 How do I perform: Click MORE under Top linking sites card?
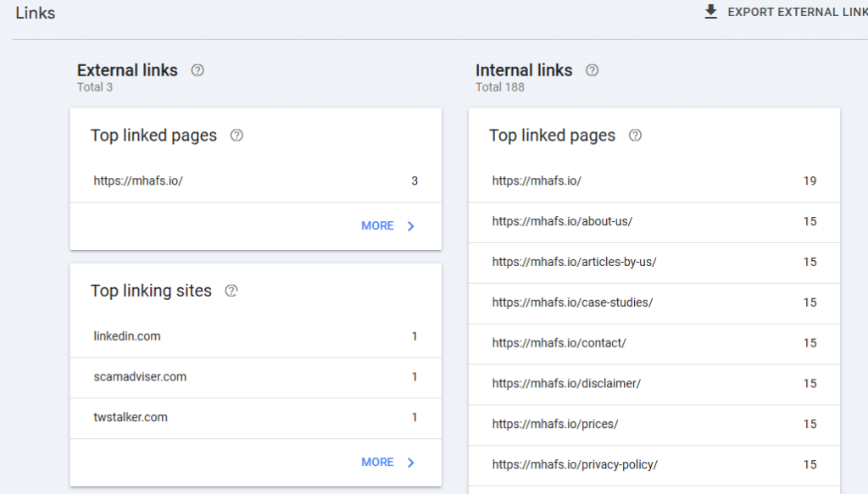pos(377,462)
